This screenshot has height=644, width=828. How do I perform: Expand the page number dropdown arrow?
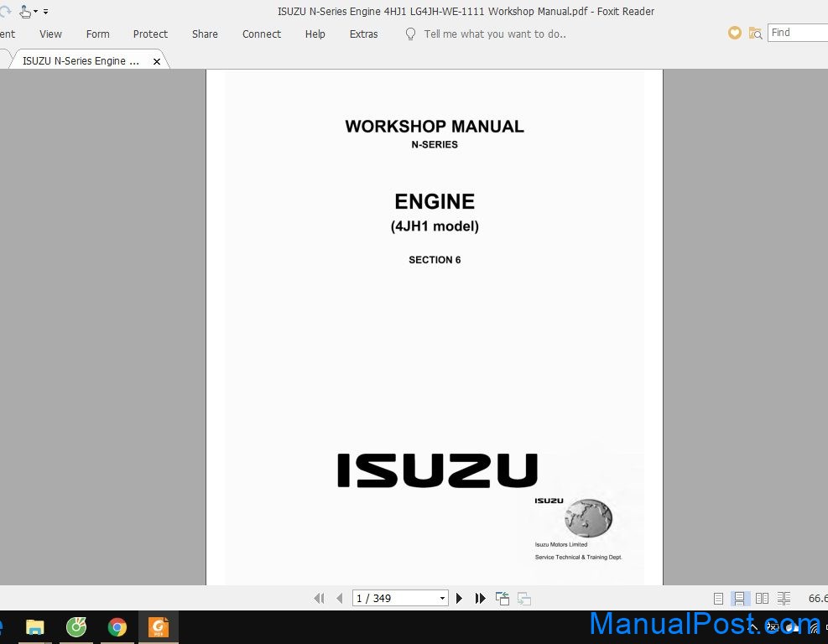442,599
